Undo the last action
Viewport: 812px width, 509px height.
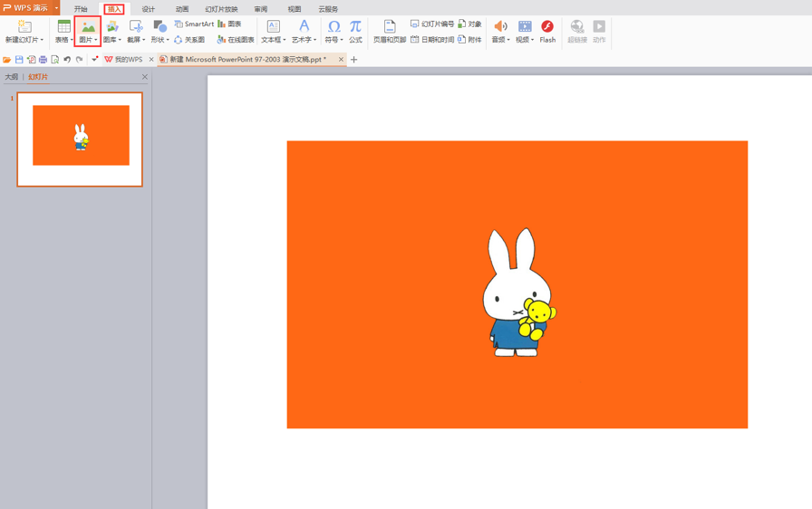[x=67, y=60]
